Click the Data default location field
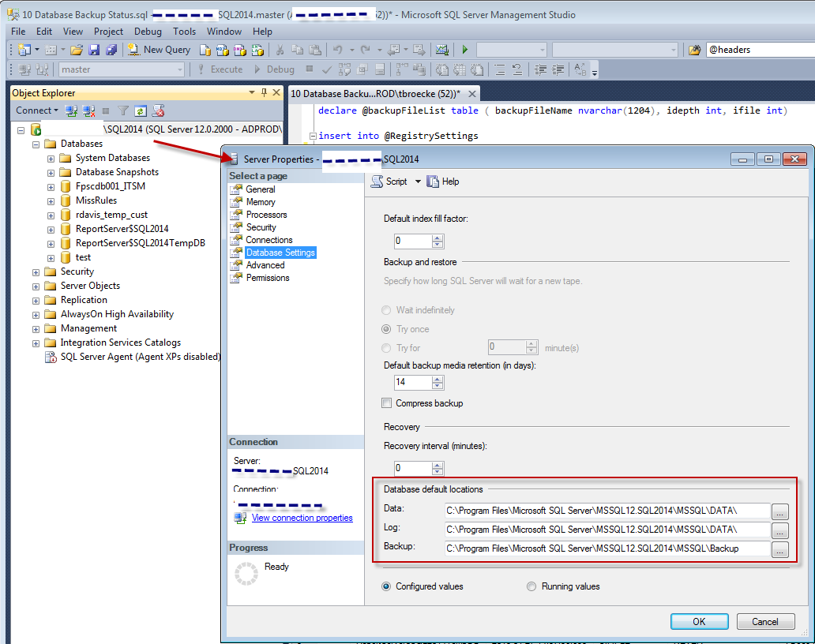The image size is (815, 644). (606, 511)
